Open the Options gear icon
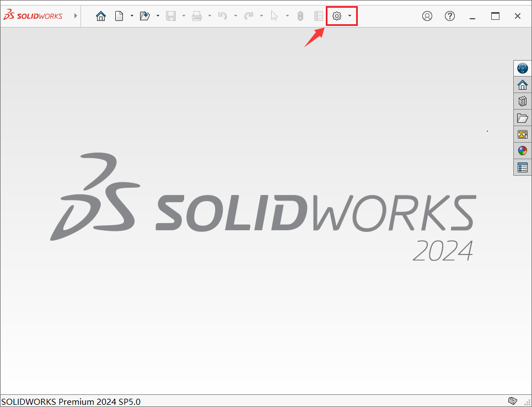The width and height of the screenshot is (532, 407). pos(337,16)
